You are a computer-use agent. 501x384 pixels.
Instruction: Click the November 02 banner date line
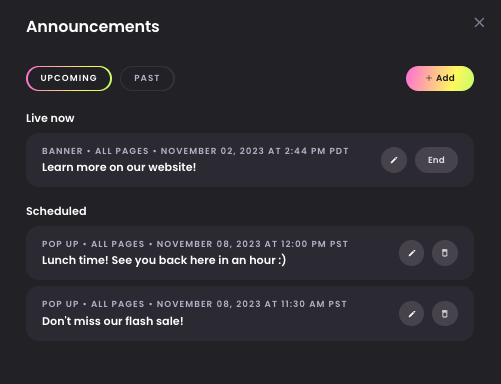pyautogui.click(x=195, y=151)
